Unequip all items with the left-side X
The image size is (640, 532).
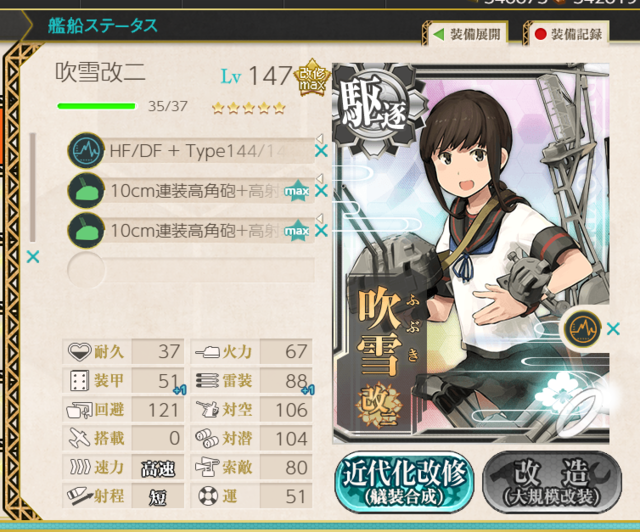coord(33,257)
